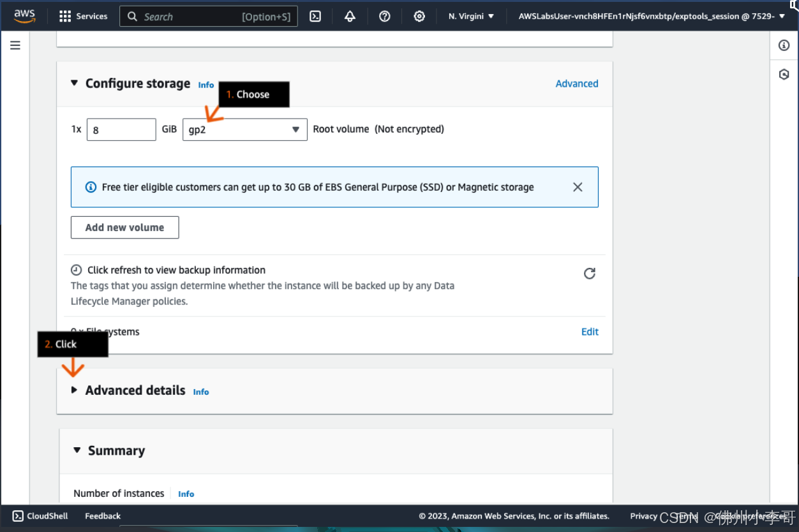This screenshot has height=532, width=799.
Task: Click the Add new volume button
Action: coord(124,228)
